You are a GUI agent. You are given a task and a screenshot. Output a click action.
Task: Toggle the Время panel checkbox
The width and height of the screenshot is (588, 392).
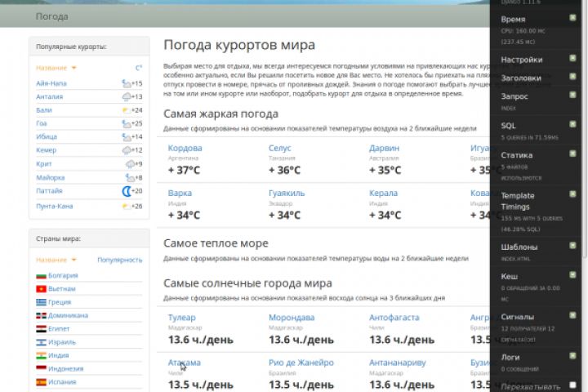coord(572,18)
